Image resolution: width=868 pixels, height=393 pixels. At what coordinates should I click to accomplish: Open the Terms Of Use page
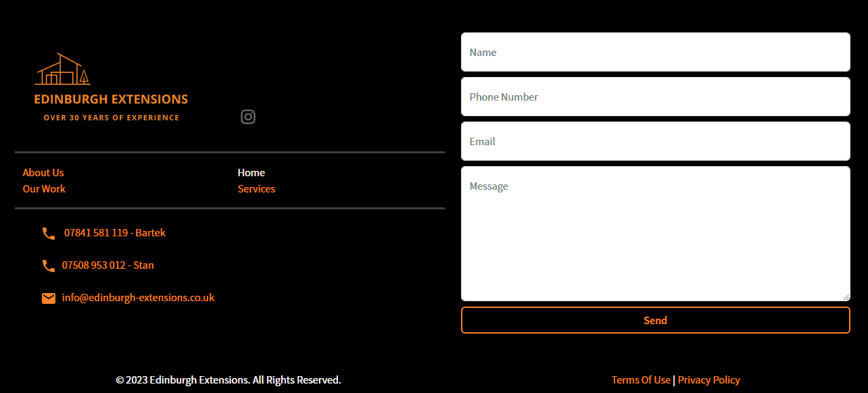click(640, 379)
